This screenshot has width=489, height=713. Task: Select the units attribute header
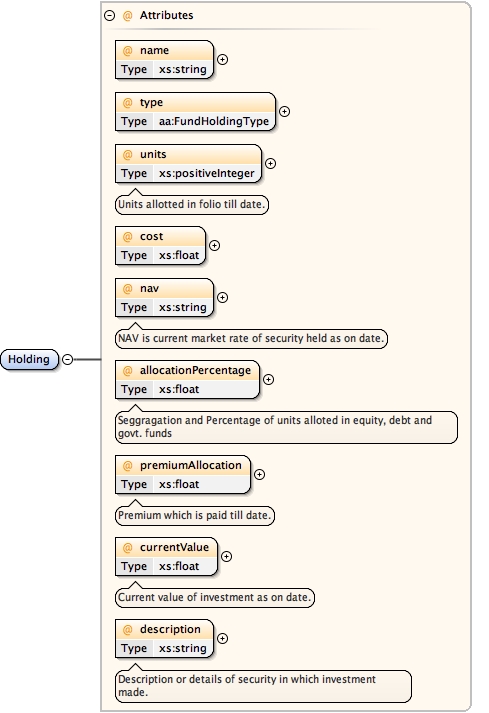click(188, 154)
